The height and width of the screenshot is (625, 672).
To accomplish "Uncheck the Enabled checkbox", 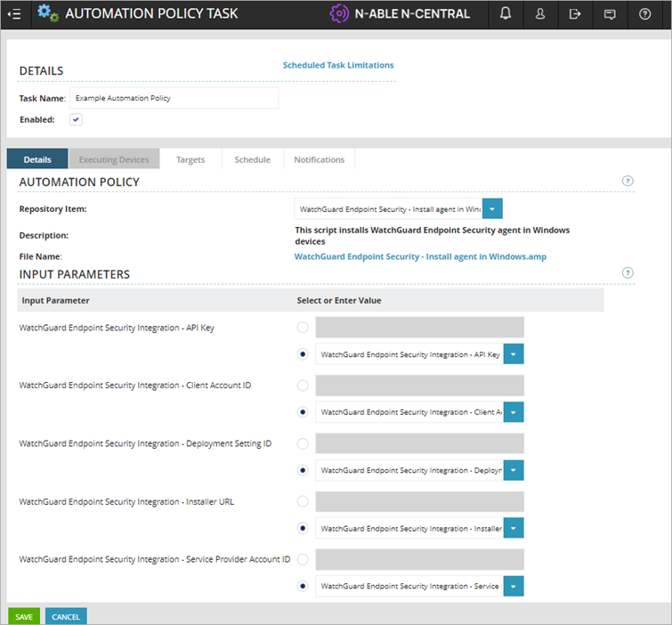I will [77, 119].
